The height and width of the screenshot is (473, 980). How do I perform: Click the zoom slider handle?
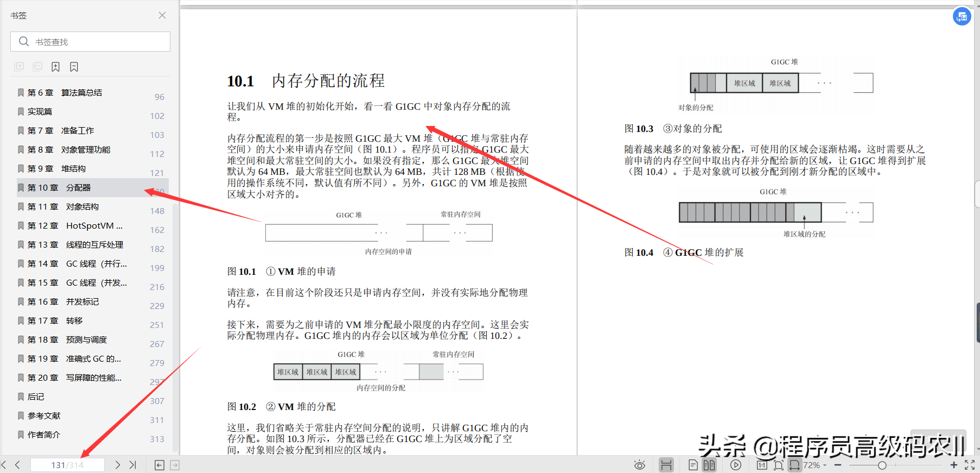coord(882,465)
